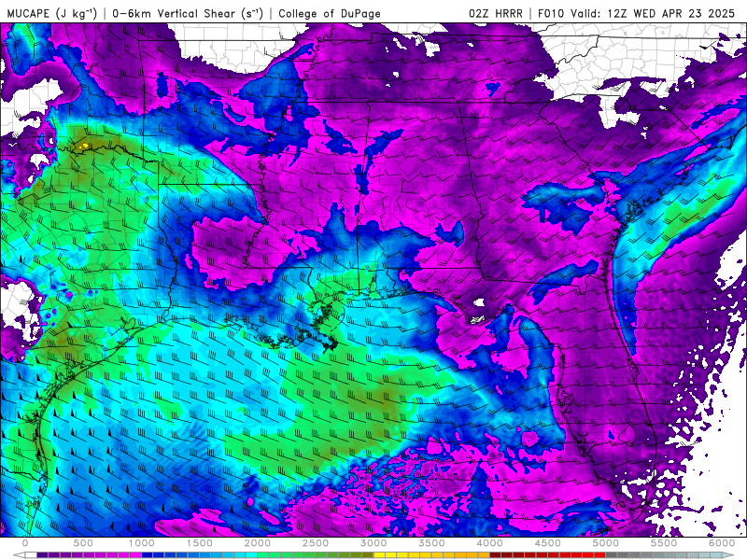Pick the first yellow swatch at the 3000 mark of color bar
The width and height of the screenshot is (747, 560).
(x=380, y=554)
